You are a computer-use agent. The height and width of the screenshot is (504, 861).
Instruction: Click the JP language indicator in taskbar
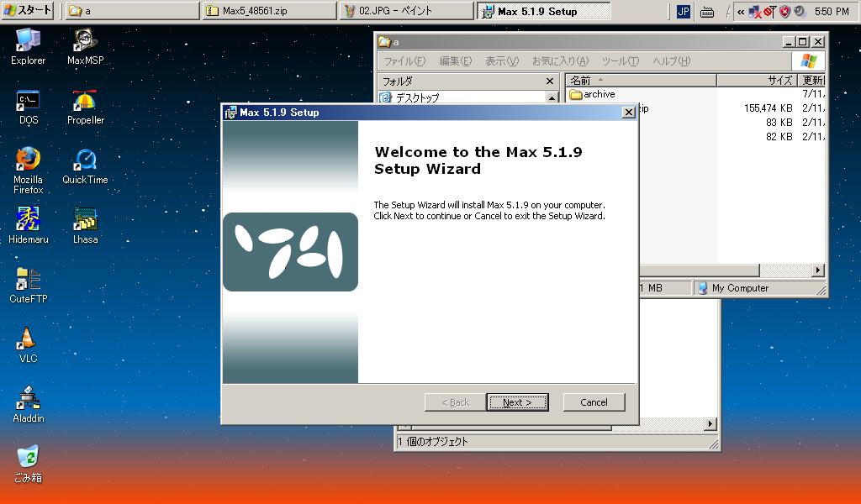(683, 11)
